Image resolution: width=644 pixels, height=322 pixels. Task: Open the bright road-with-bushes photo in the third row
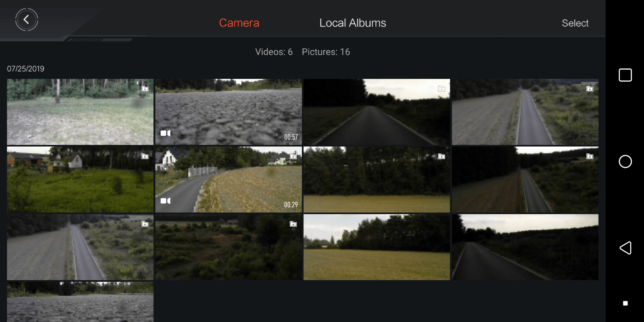pos(80,247)
